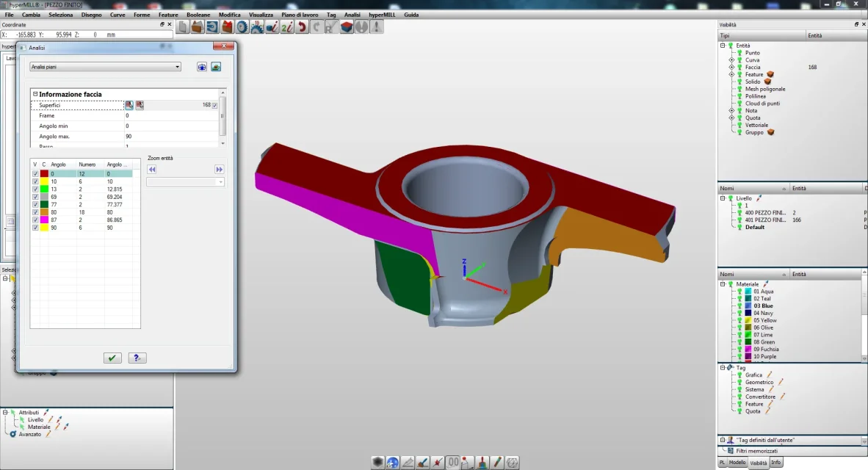Select 09 Fuchsia in the Materiale list
Image resolution: width=868 pixels, height=470 pixels.
(766, 349)
